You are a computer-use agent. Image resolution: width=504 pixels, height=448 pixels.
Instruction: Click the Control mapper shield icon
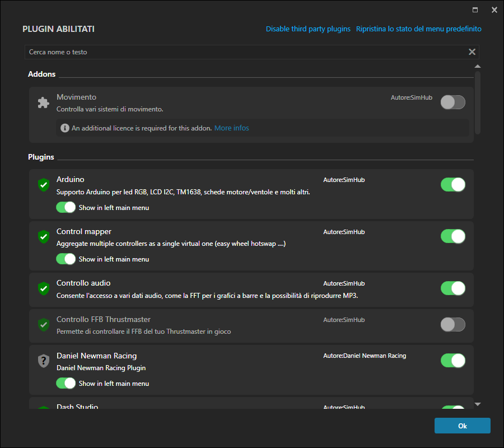pyautogui.click(x=43, y=237)
